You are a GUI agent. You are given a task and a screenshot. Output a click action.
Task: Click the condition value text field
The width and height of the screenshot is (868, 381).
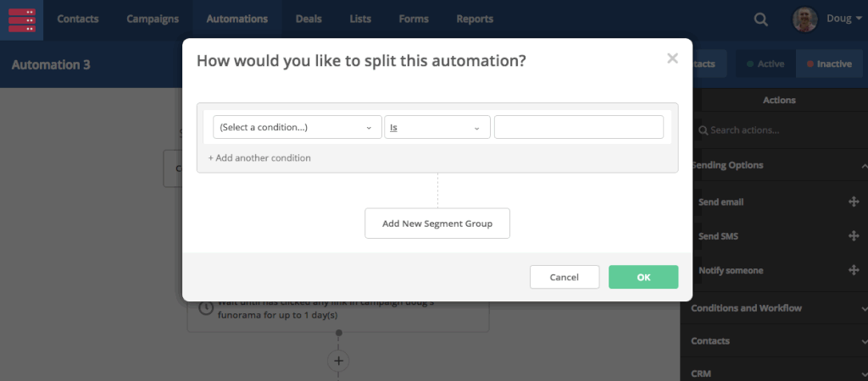click(x=578, y=127)
